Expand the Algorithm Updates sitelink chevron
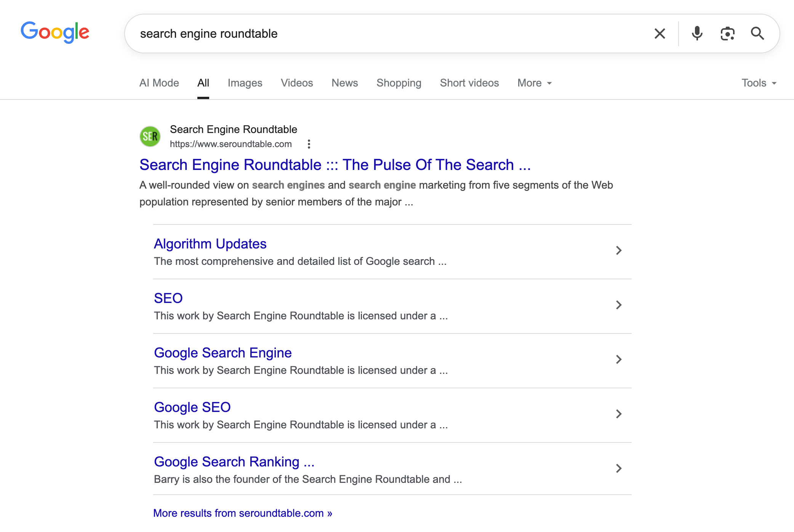This screenshot has height=532, width=794. [618, 250]
